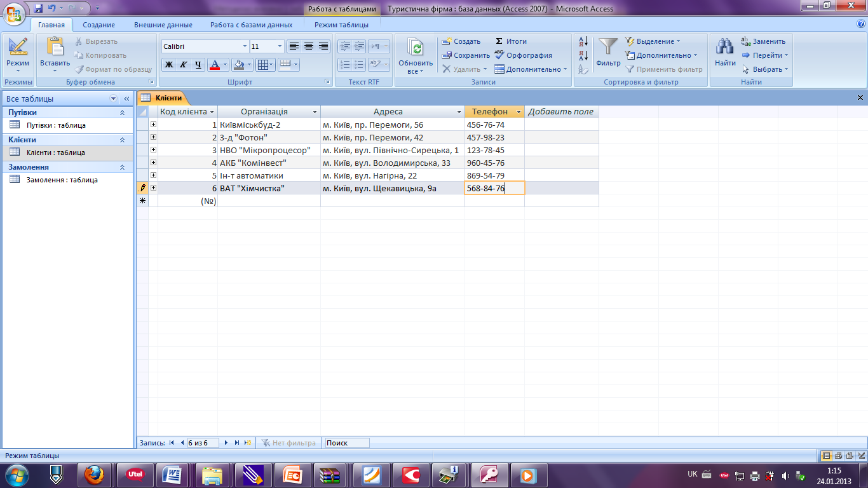Click Создать new record
Image resolution: width=868 pixels, height=488 pixels.
[x=461, y=41]
